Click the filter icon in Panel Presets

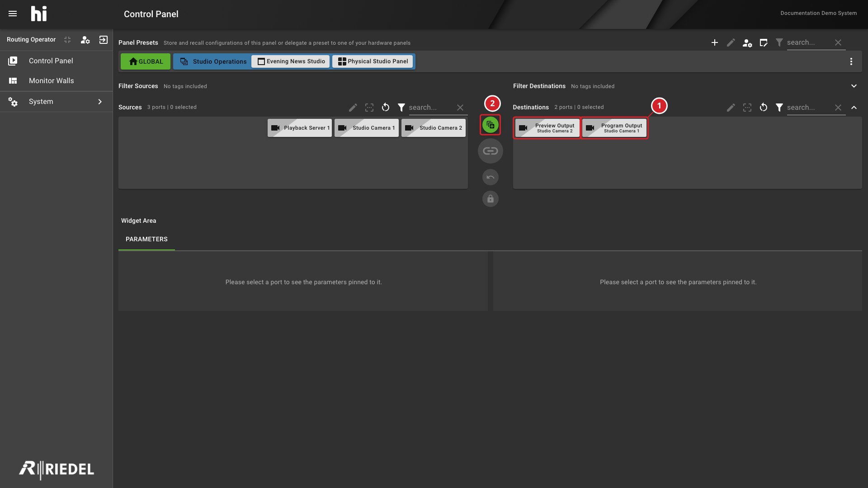point(779,42)
